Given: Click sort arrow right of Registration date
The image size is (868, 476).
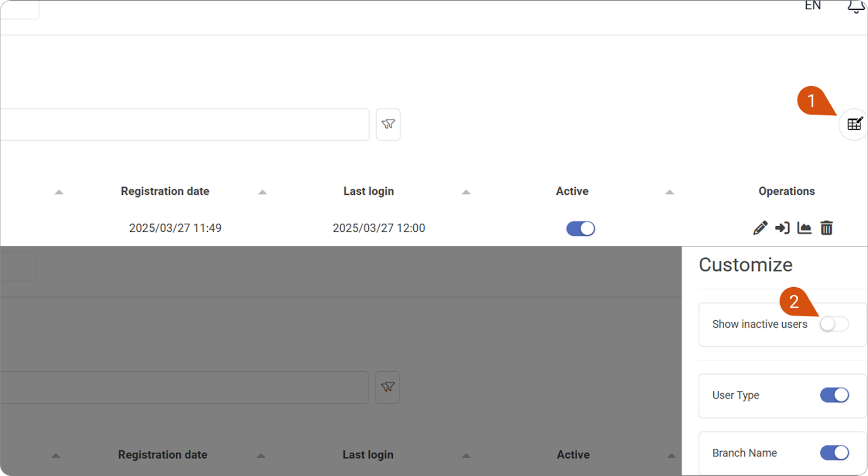Looking at the screenshot, I should point(263,192).
